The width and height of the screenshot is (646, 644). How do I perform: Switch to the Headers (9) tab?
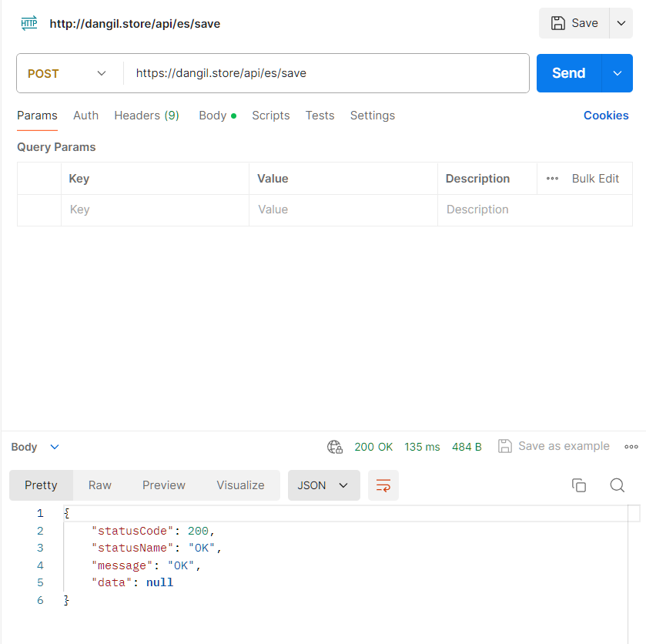(x=146, y=116)
